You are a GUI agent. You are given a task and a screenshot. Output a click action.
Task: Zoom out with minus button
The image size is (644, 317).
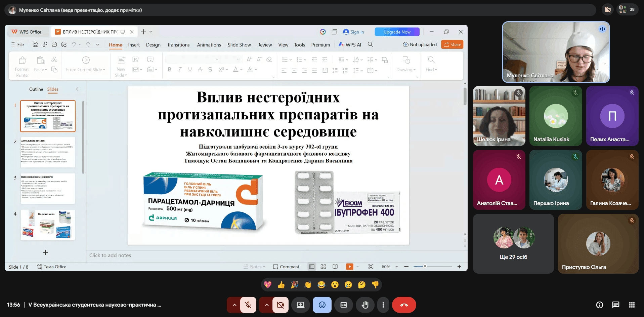[406, 267]
